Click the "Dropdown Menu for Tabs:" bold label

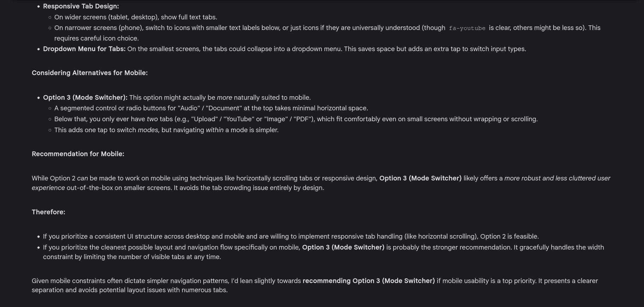click(x=84, y=49)
